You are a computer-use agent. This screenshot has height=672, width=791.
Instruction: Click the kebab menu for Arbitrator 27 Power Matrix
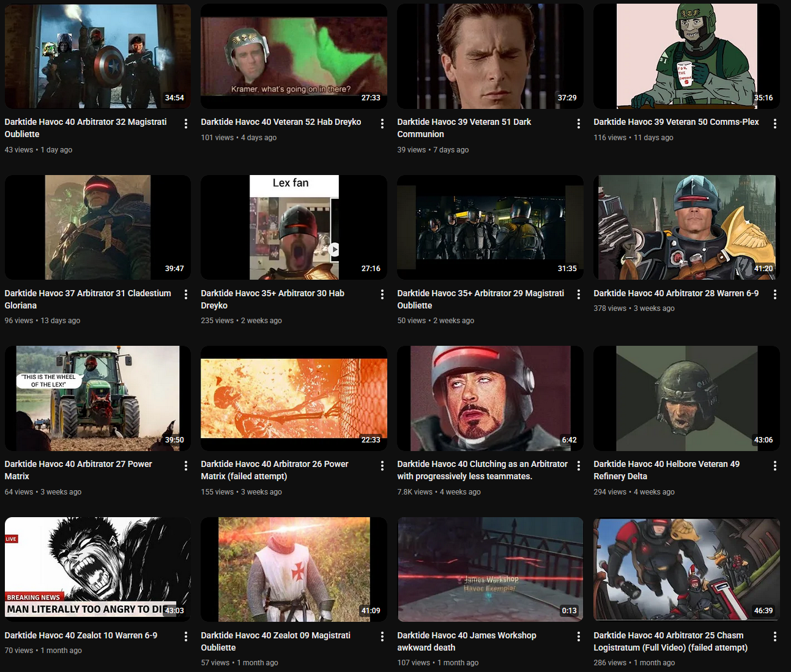186,466
